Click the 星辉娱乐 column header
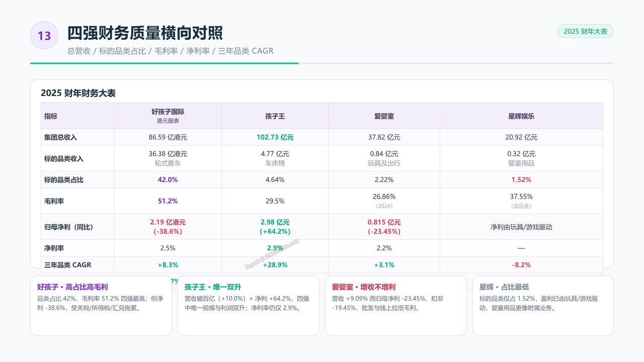This screenshot has width=644, height=362. click(521, 116)
